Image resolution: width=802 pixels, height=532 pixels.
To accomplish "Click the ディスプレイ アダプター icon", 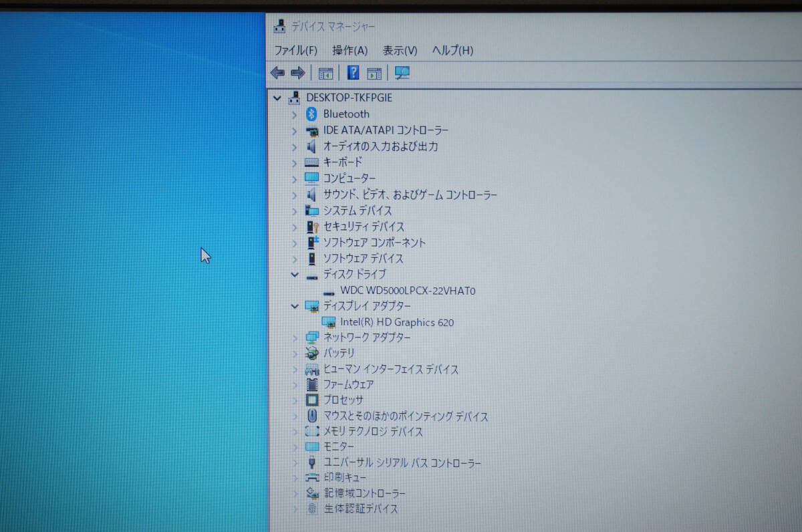I will 311,306.
